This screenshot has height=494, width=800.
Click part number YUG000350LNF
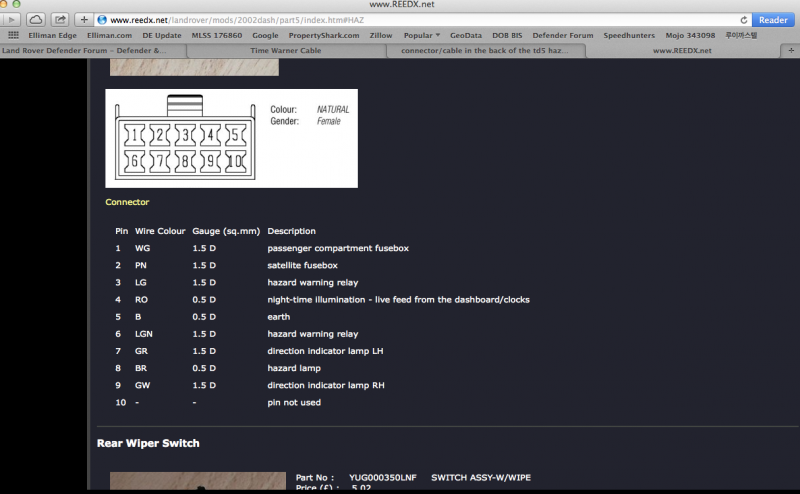[383, 478]
